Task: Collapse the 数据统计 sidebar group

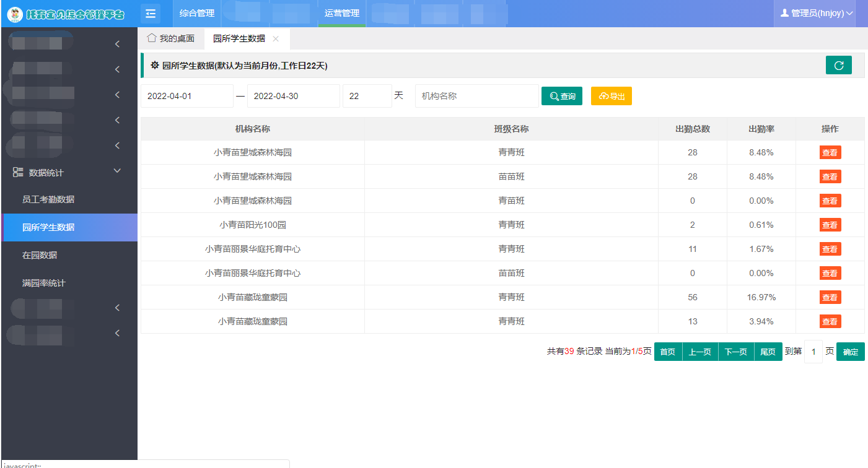Action: (69, 173)
